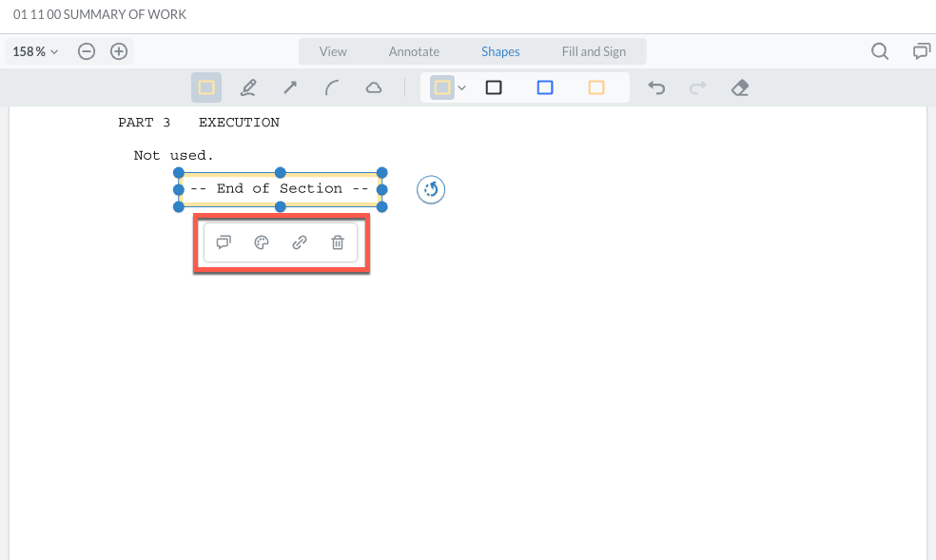Expand the shape style preset dropdown

(462, 87)
